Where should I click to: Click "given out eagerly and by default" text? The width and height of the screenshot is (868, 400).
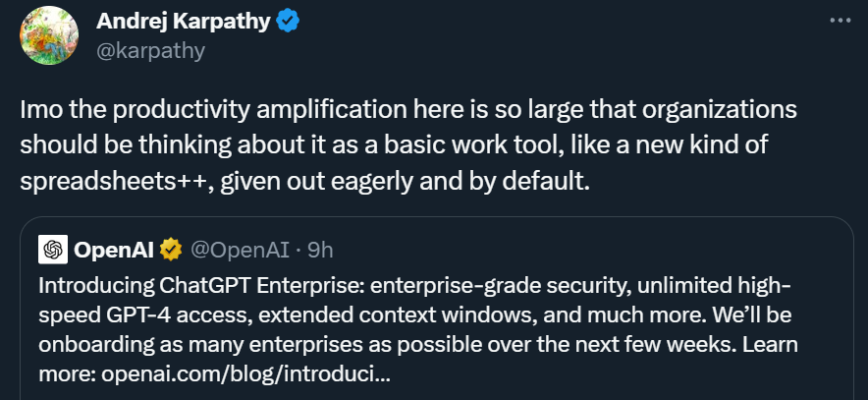coord(406,182)
